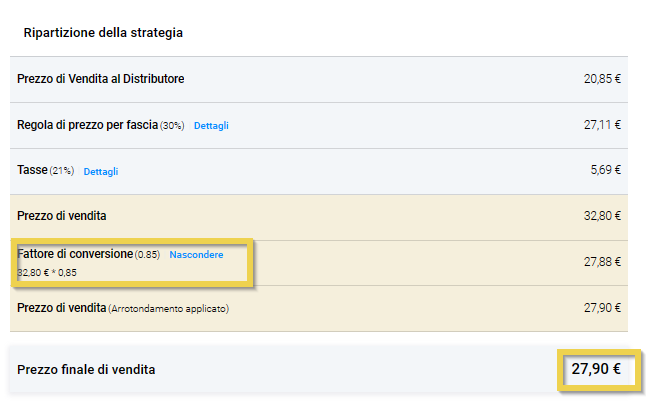
Task: Select the Fattore di conversione label
Action: pyautogui.click(x=75, y=254)
